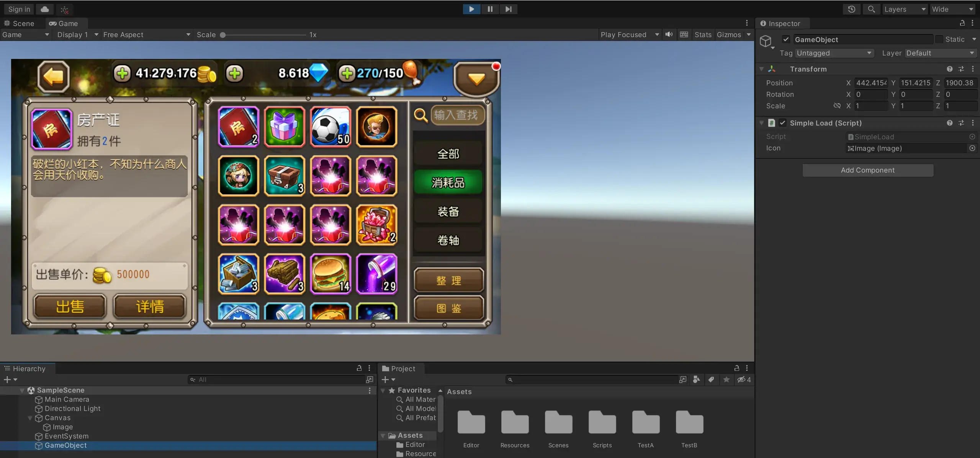The width and height of the screenshot is (980, 458).
Task: Open Transform preset settings icon
Action: tap(961, 69)
